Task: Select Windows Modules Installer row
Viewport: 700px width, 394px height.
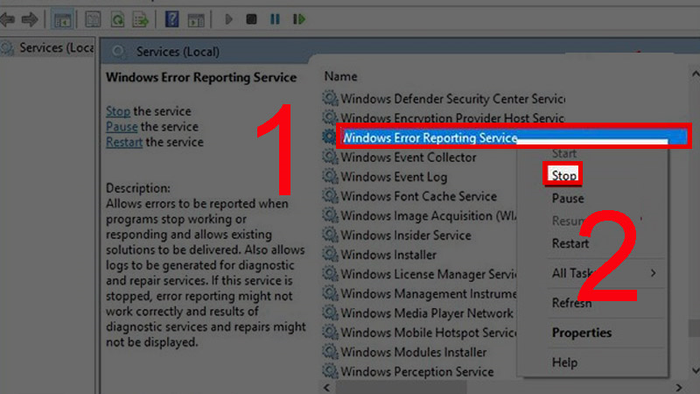Action: tap(404, 352)
